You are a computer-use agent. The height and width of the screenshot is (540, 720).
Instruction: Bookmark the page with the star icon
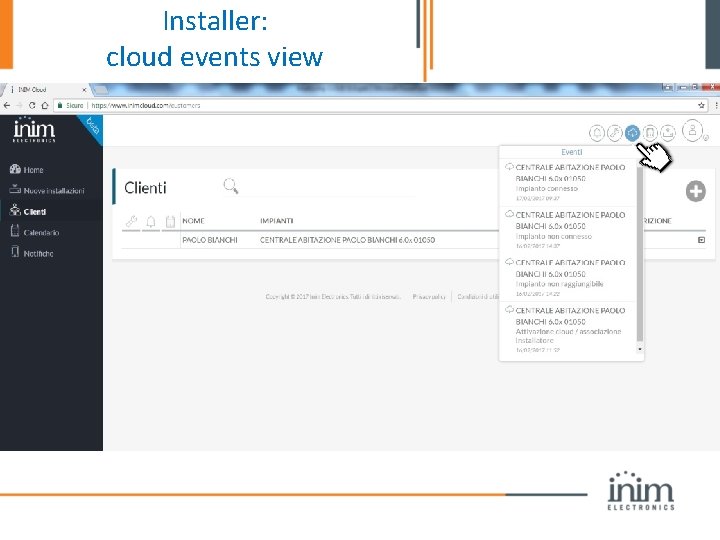701,105
